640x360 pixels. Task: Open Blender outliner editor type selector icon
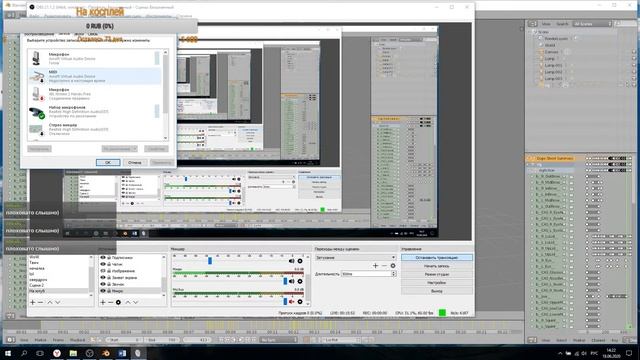pos(532,24)
